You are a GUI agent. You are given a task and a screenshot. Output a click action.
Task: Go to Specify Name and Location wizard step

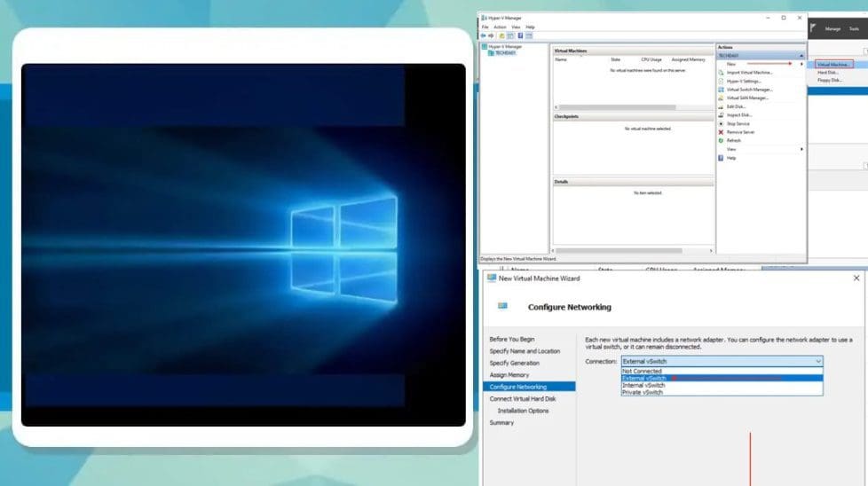(x=525, y=351)
